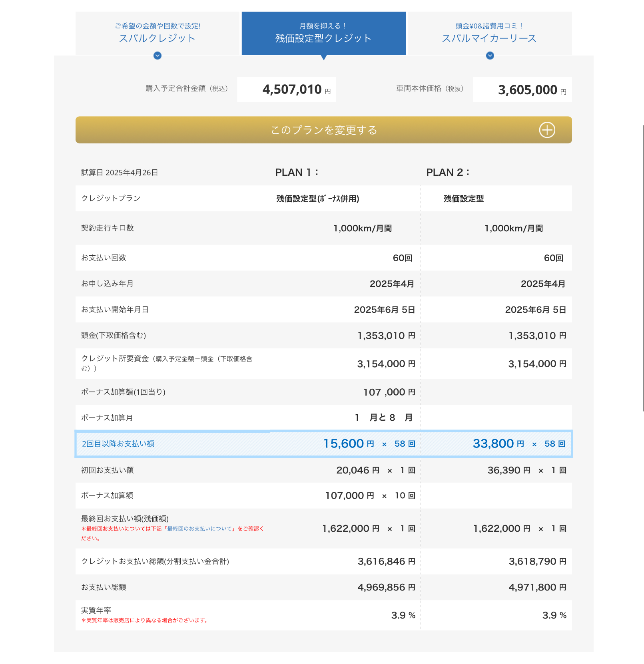Screen dimensions: 644x664
Task: Click PLAN 1 residual value 1,622,000 円
Action: (351, 529)
